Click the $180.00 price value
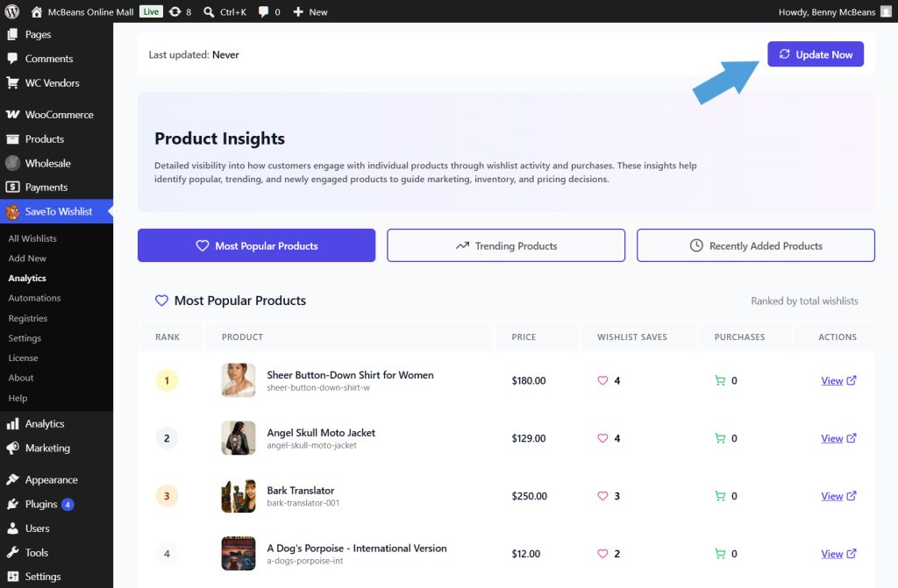The height and width of the screenshot is (588, 898). (529, 380)
